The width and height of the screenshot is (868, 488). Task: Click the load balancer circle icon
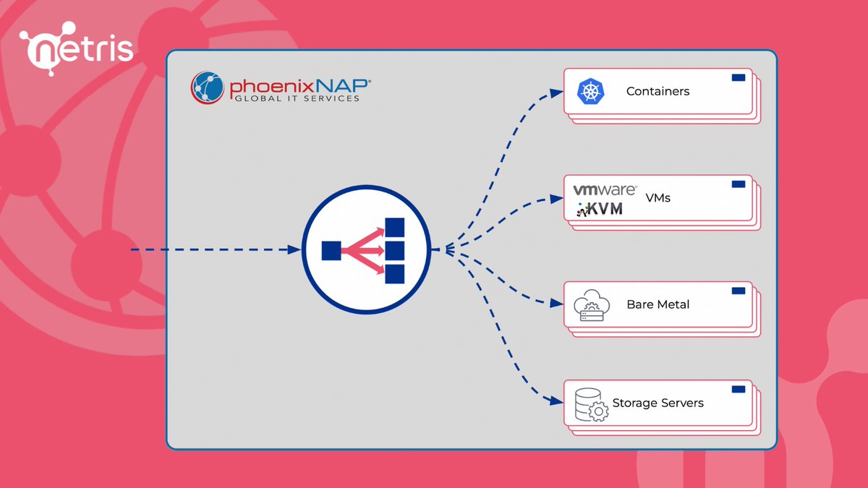tap(366, 250)
